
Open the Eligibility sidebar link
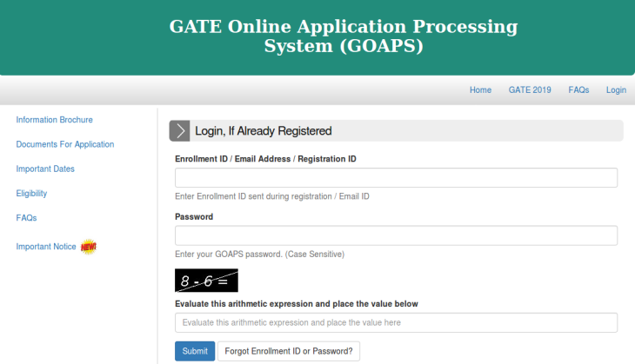pyautogui.click(x=31, y=194)
